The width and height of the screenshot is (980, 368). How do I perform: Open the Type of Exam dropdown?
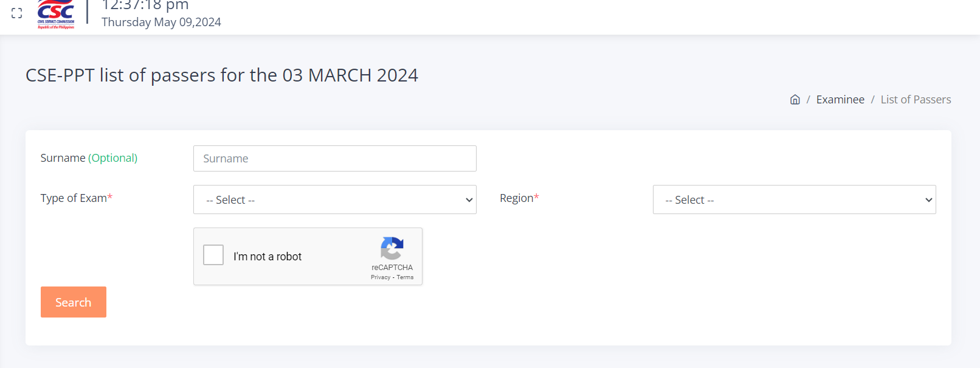(x=334, y=200)
